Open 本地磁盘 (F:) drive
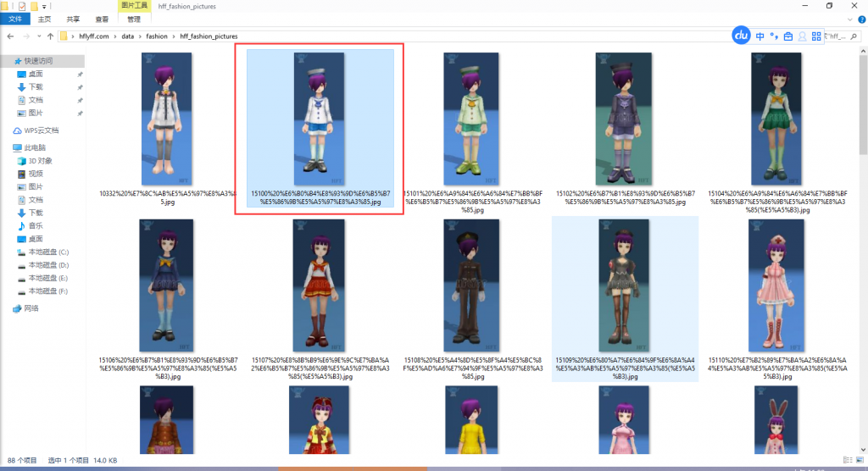The image size is (868, 471). [x=48, y=291]
